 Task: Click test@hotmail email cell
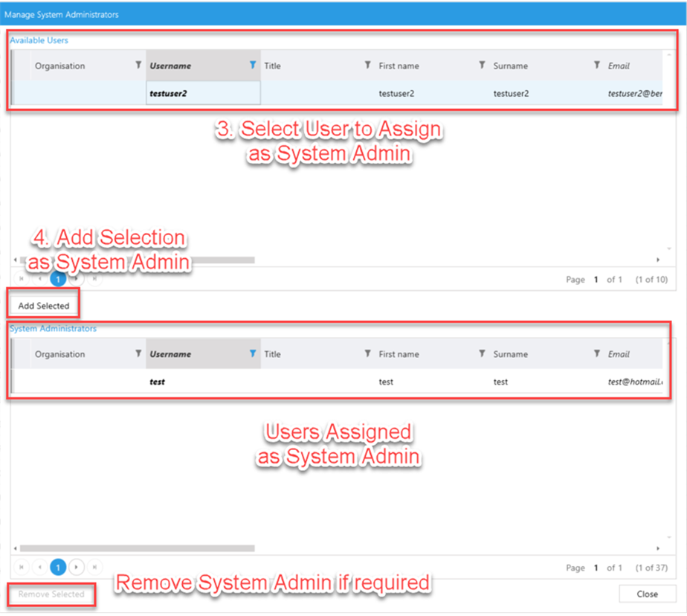tap(633, 382)
